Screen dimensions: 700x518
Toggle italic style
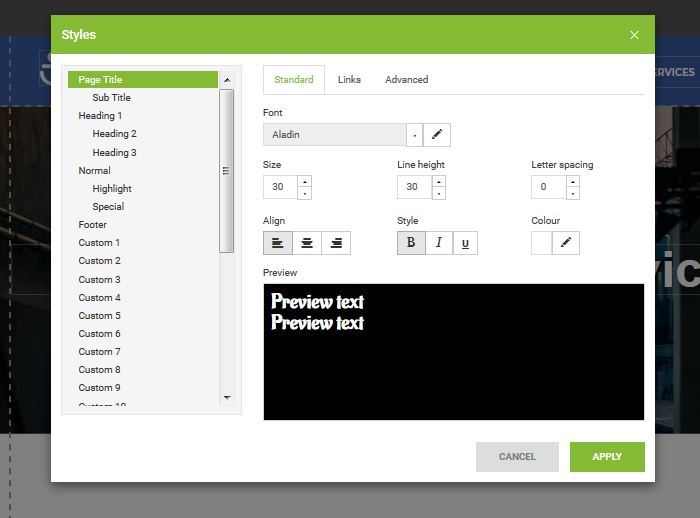(438, 243)
